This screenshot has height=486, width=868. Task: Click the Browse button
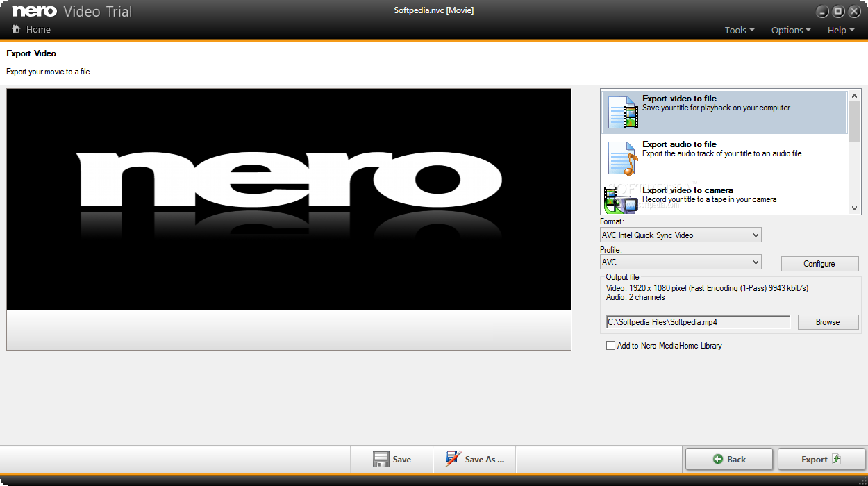[x=828, y=322]
